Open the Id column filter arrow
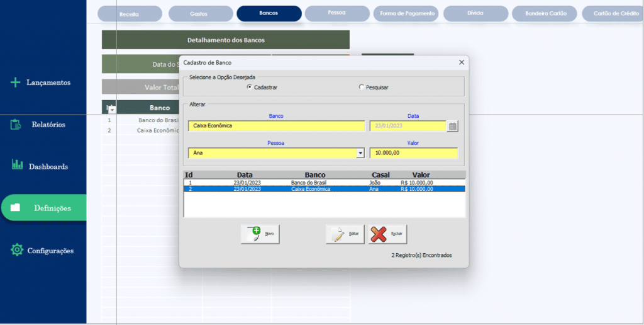This screenshot has height=325, width=644. (112, 110)
